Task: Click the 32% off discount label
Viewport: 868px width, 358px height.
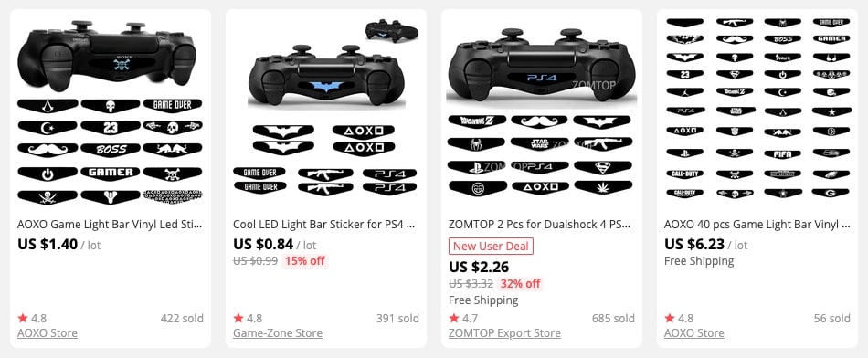Action: pos(520,284)
